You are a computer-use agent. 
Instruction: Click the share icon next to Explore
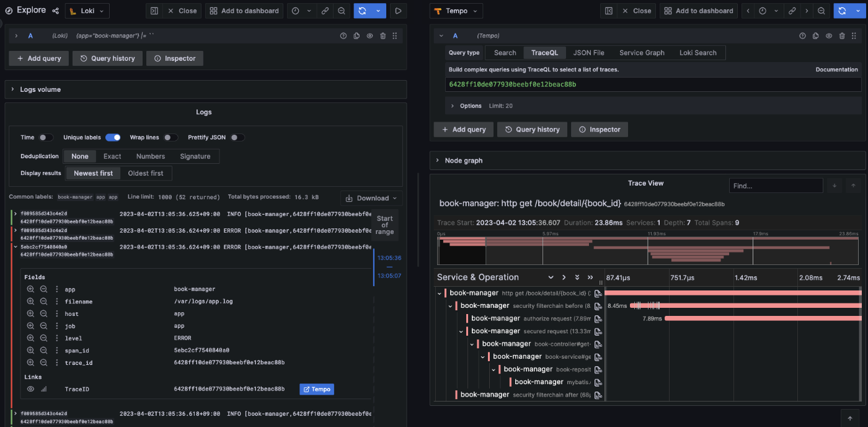click(55, 11)
